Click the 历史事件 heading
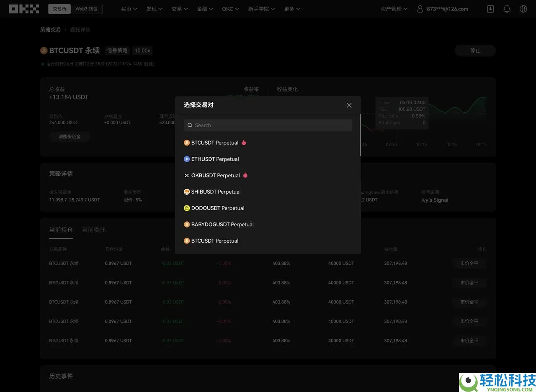Image resolution: width=536 pixels, height=392 pixels. click(61, 376)
